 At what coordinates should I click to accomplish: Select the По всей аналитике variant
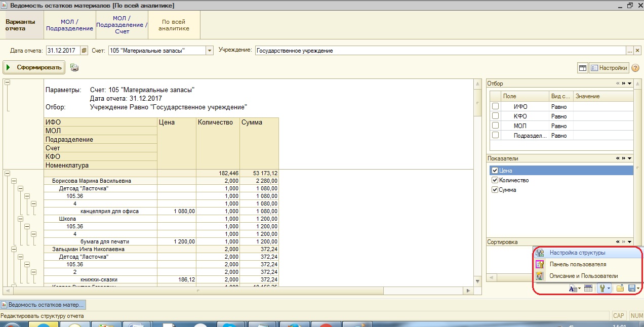pyautogui.click(x=174, y=25)
